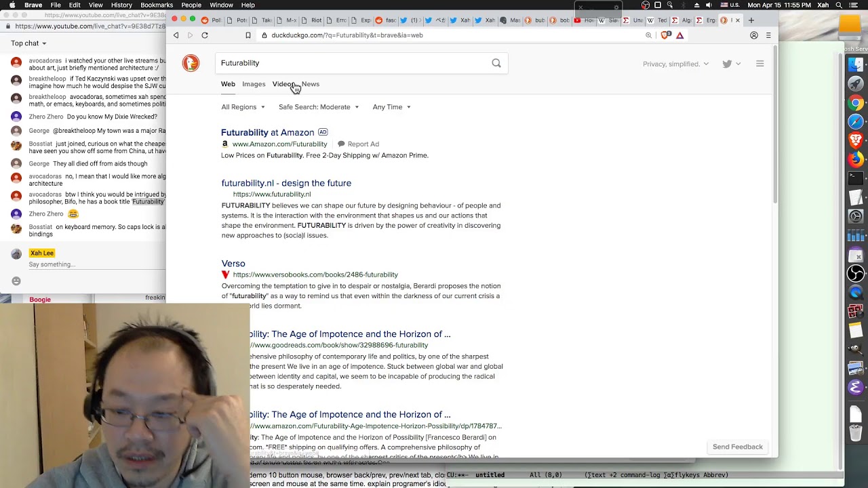Image resolution: width=868 pixels, height=488 pixels.
Task: Click the duckduckgo.com address bar
Action: [448, 35]
